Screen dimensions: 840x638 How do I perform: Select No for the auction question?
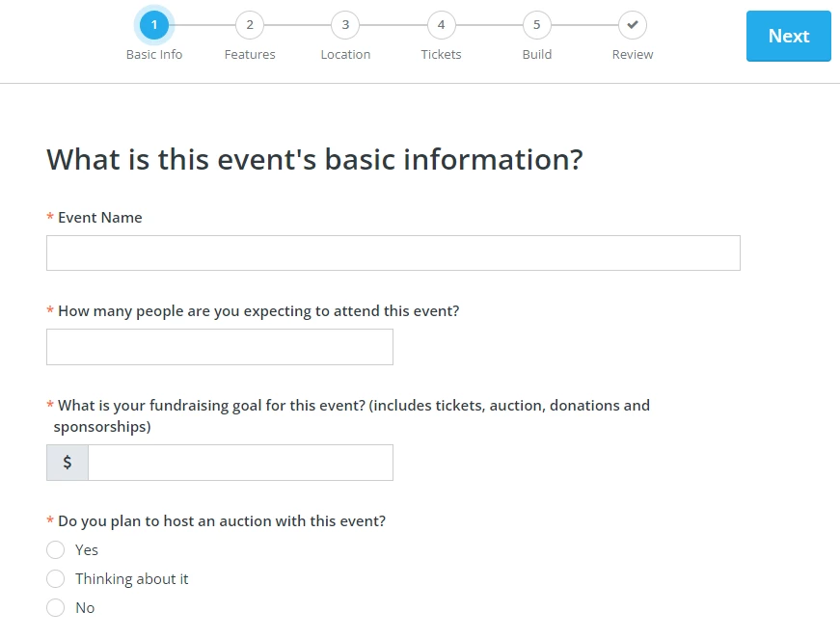click(x=56, y=607)
